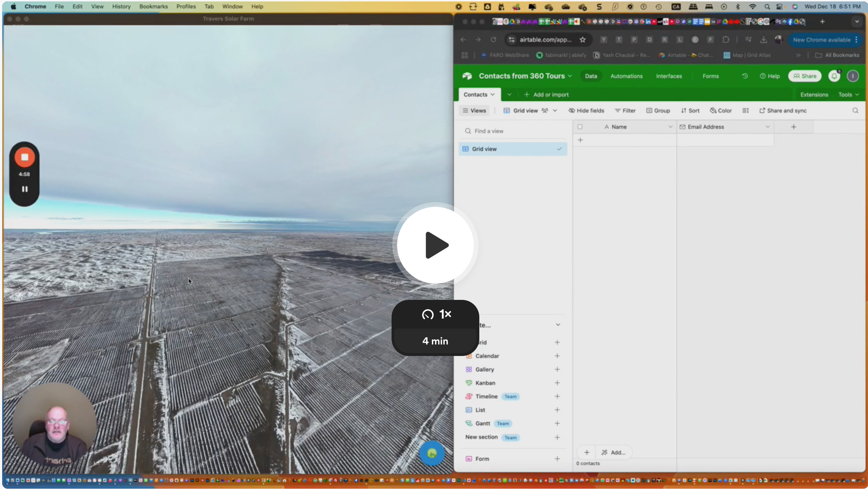
Task: Open Extensions panel
Action: coord(814,95)
